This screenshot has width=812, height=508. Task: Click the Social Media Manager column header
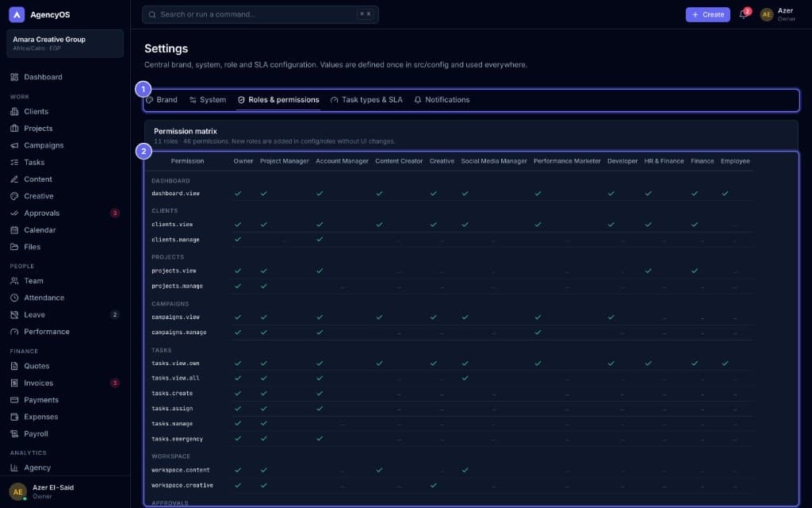point(494,161)
